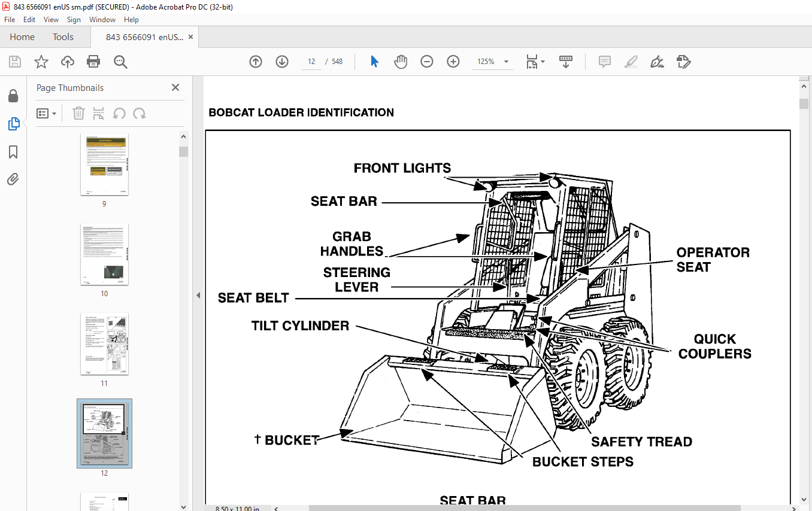
Task: Click the read mode keyboard icon
Action: [x=566, y=62]
